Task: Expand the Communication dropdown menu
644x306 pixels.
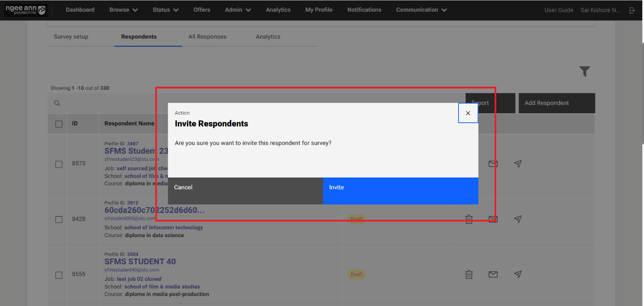Action: (x=421, y=10)
